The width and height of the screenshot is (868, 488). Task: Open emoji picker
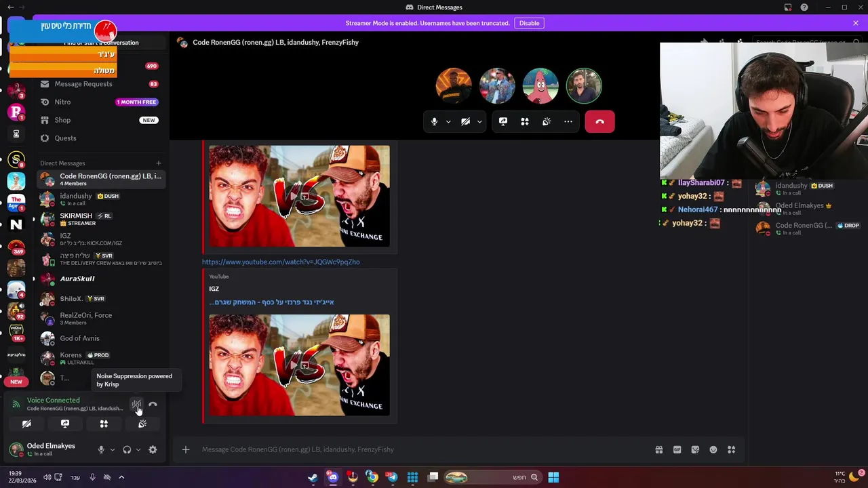tap(713, 449)
